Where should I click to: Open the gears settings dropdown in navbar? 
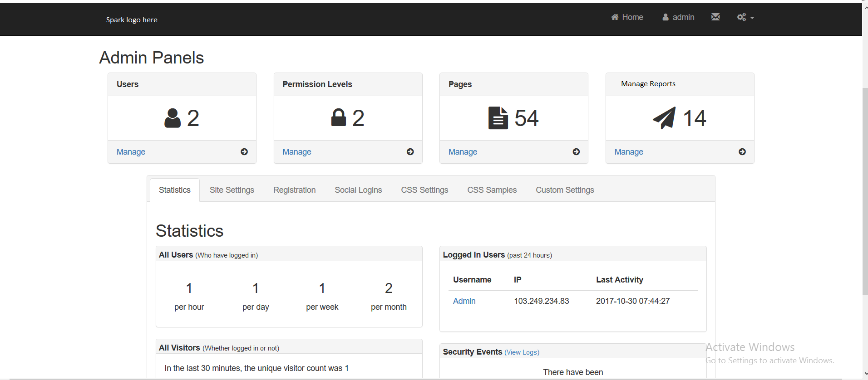point(745,17)
